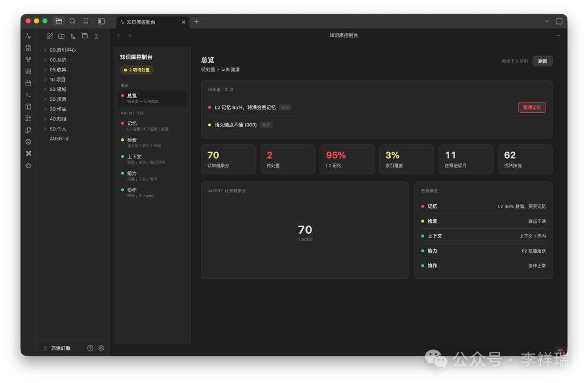Open the graph view ribbon icon
Screen dimensions: 588x383
click(28, 59)
